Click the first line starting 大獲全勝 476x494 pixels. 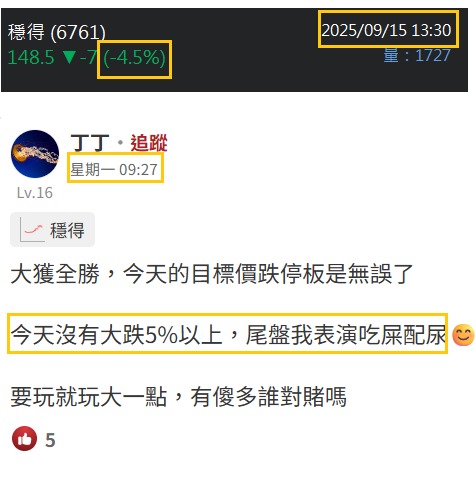click(x=212, y=274)
